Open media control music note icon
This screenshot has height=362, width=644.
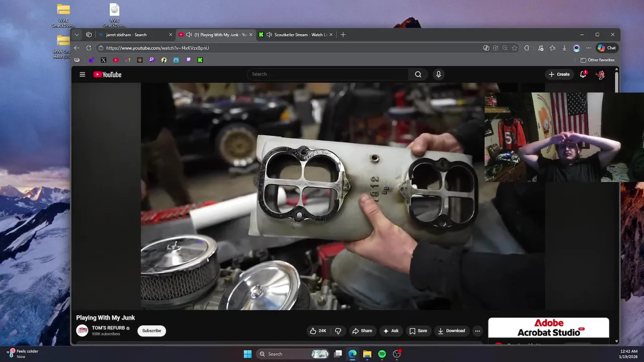pos(540,48)
